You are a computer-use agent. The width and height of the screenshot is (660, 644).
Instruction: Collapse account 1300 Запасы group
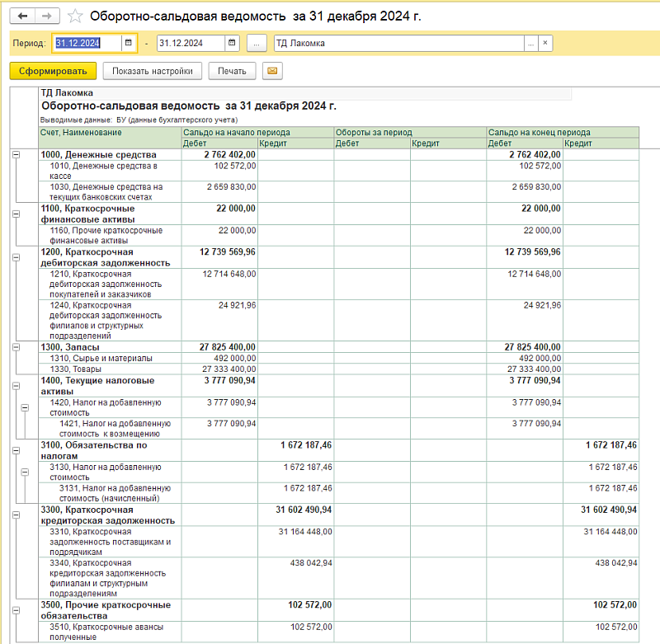16,348
